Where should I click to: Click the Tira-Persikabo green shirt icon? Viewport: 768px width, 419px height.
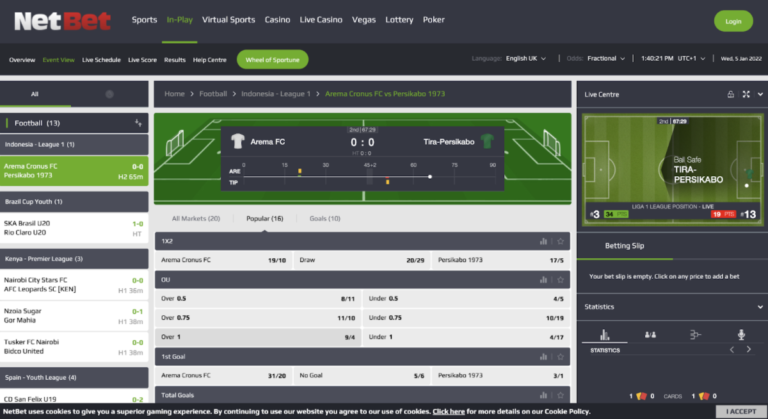click(487, 142)
